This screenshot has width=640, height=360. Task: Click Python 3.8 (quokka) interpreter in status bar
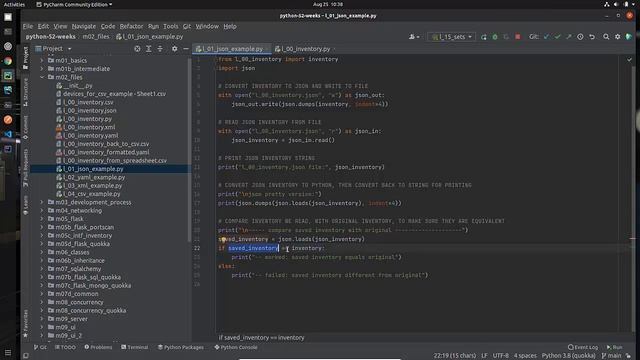coord(568,356)
